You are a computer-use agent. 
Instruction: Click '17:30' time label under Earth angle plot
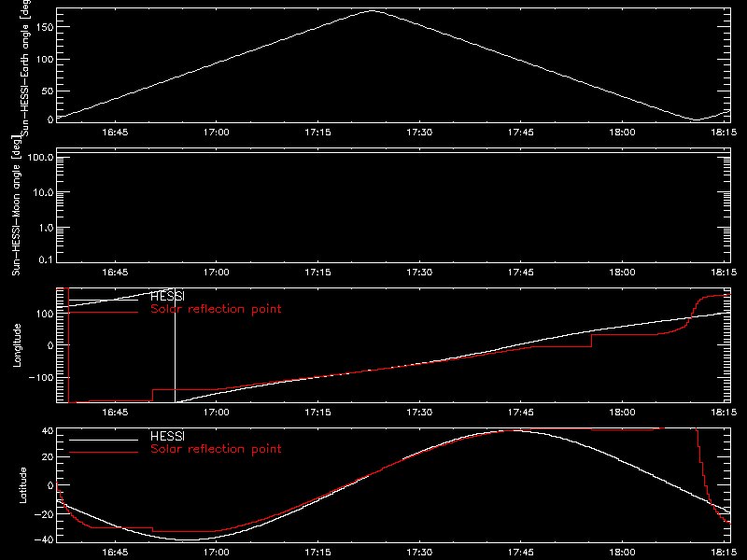tap(419, 133)
